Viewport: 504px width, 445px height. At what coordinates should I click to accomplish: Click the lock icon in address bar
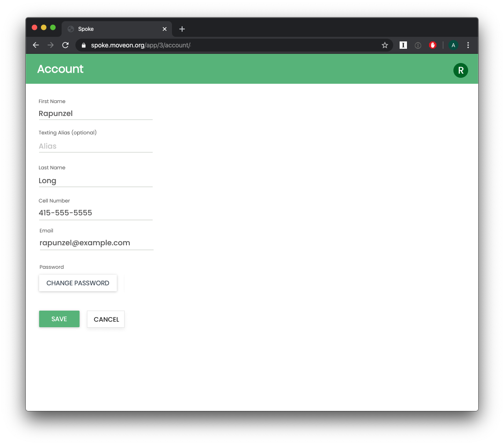pos(84,46)
